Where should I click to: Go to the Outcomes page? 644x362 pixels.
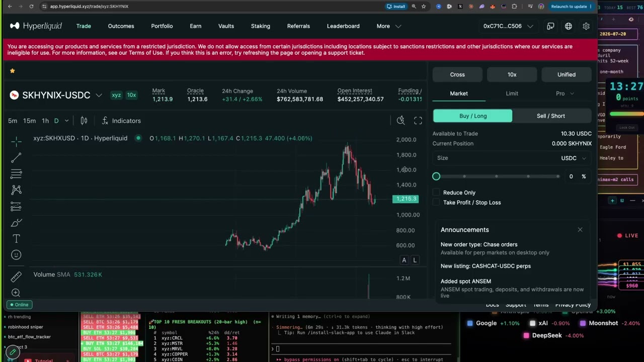pos(121,26)
